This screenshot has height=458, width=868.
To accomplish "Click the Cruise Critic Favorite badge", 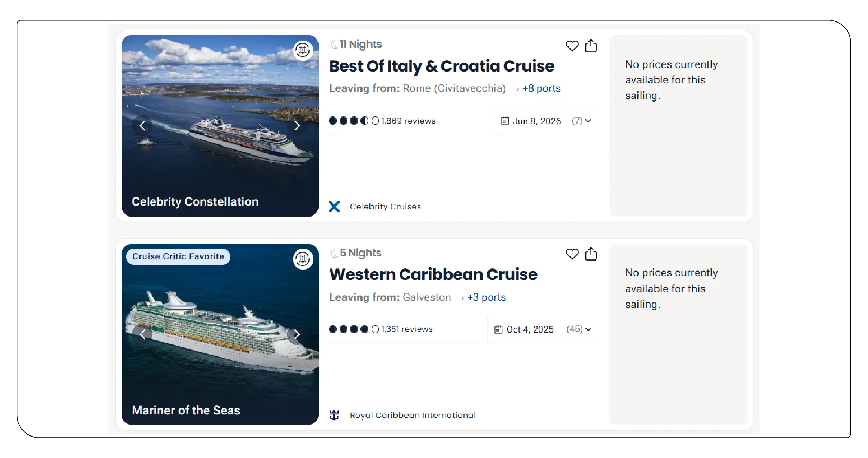I will coord(178,256).
